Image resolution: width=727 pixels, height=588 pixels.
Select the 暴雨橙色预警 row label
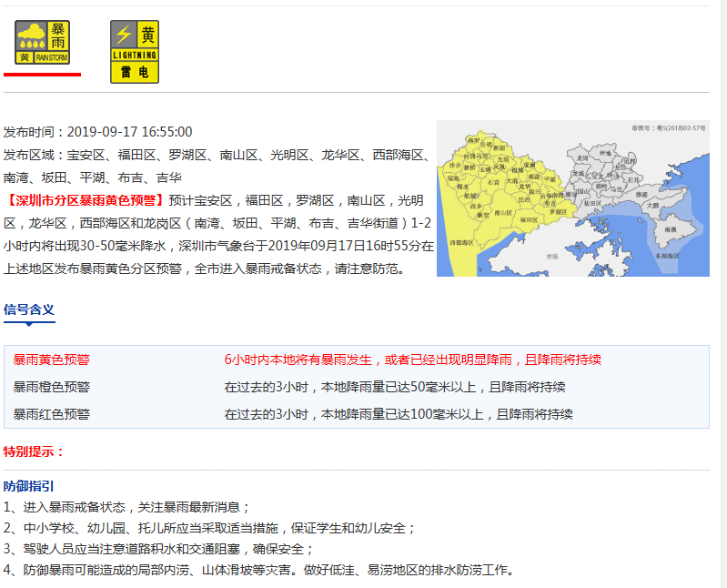coord(52,387)
